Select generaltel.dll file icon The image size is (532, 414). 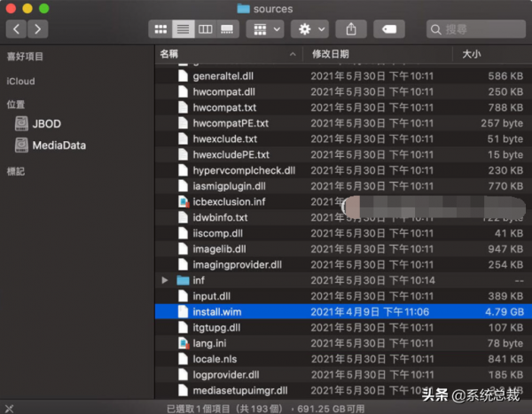coord(183,76)
